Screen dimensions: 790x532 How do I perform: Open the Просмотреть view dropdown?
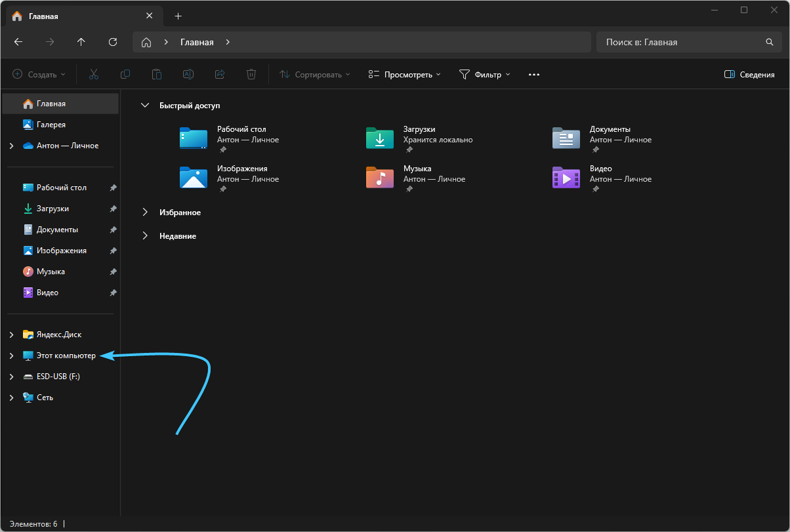[404, 75]
